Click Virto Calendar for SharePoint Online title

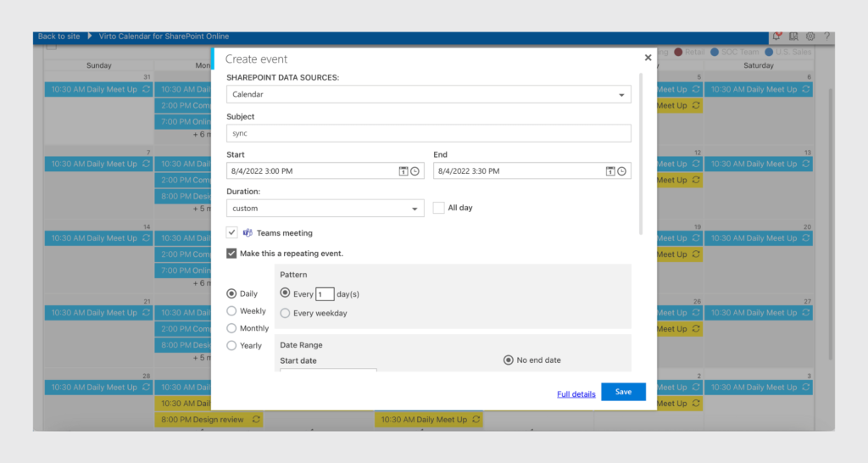pos(164,36)
